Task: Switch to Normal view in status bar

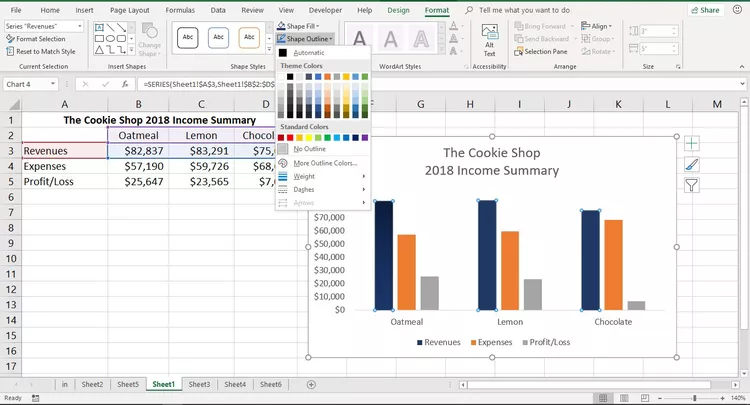Action: [x=603, y=398]
